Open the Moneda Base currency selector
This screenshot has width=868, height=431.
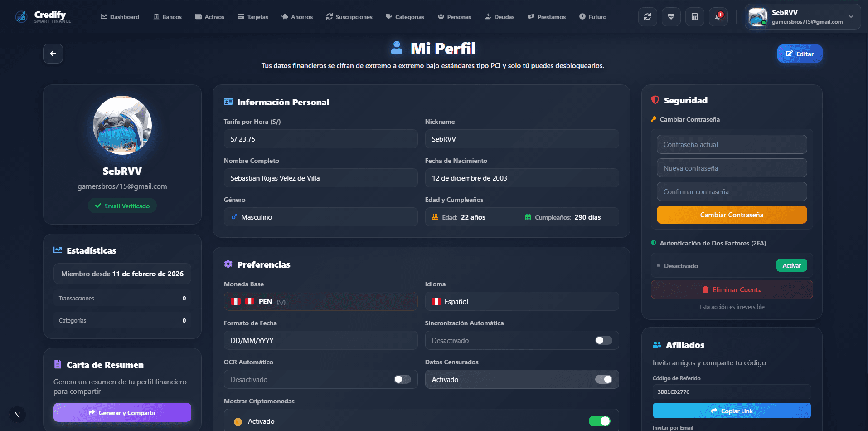[x=320, y=301]
